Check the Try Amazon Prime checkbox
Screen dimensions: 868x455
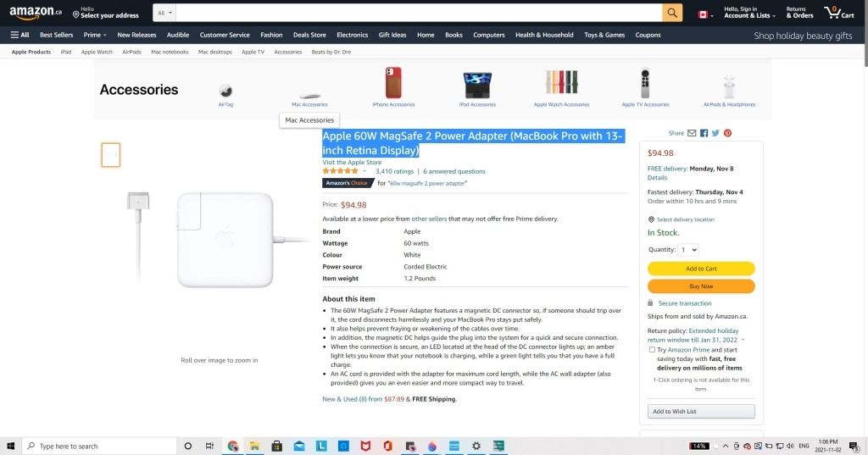[x=652, y=350]
